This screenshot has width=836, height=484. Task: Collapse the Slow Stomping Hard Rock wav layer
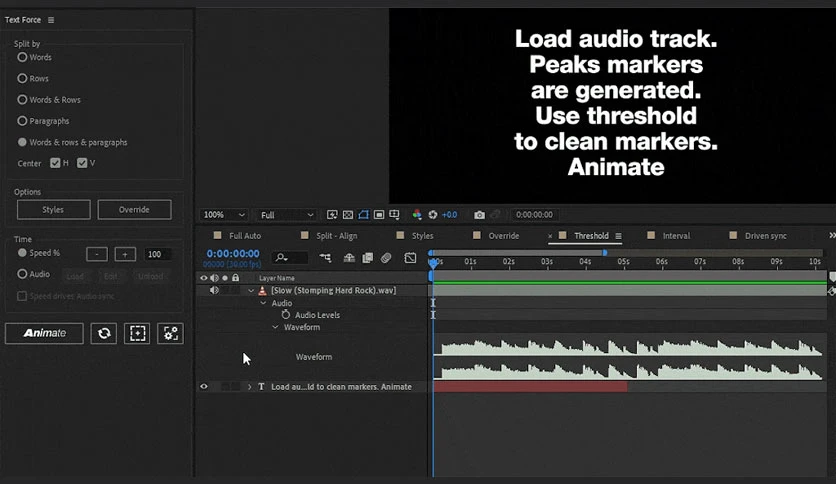click(251, 291)
